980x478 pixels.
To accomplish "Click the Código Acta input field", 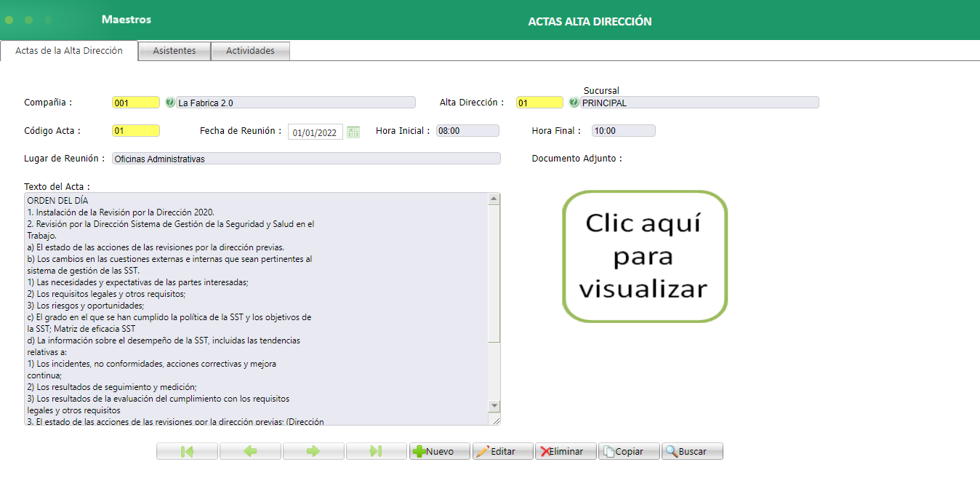I will (135, 130).
